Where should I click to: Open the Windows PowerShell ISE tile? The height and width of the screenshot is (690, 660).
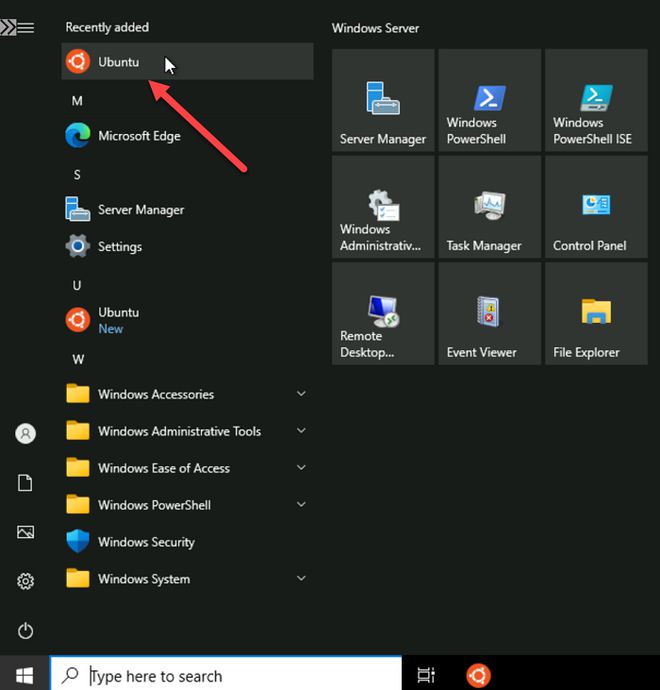click(596, 100)
